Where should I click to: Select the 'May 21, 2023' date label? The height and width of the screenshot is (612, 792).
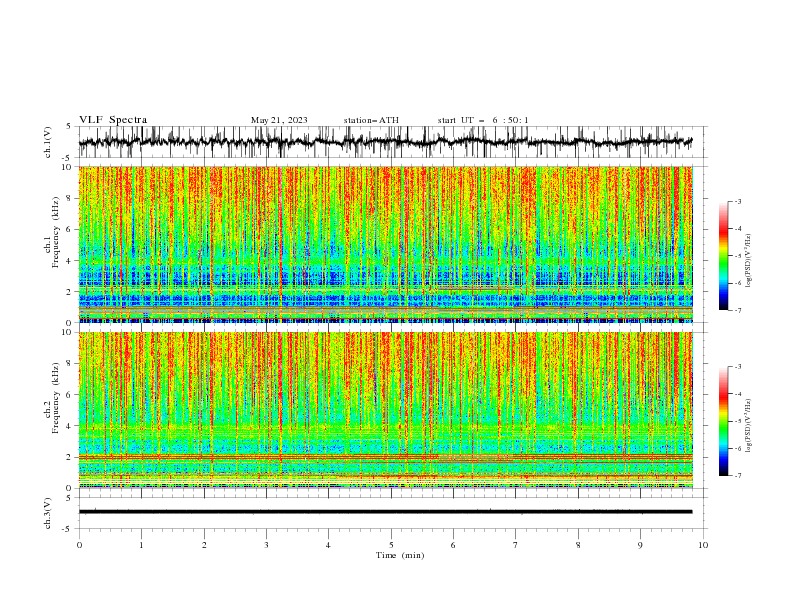click(279, 120)
